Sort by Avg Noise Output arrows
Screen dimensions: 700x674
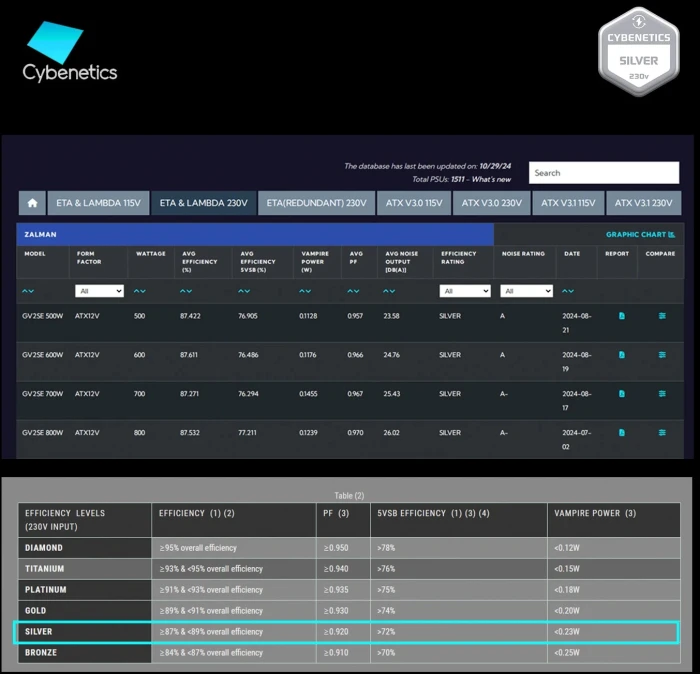pyautogui.click(x=389, y=291)
